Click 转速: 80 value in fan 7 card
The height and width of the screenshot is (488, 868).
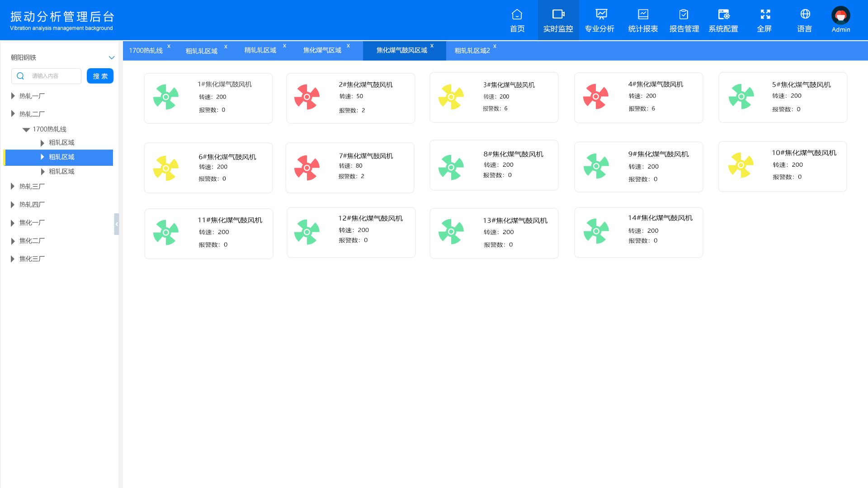pyautogui.click(x=351, y=166)
